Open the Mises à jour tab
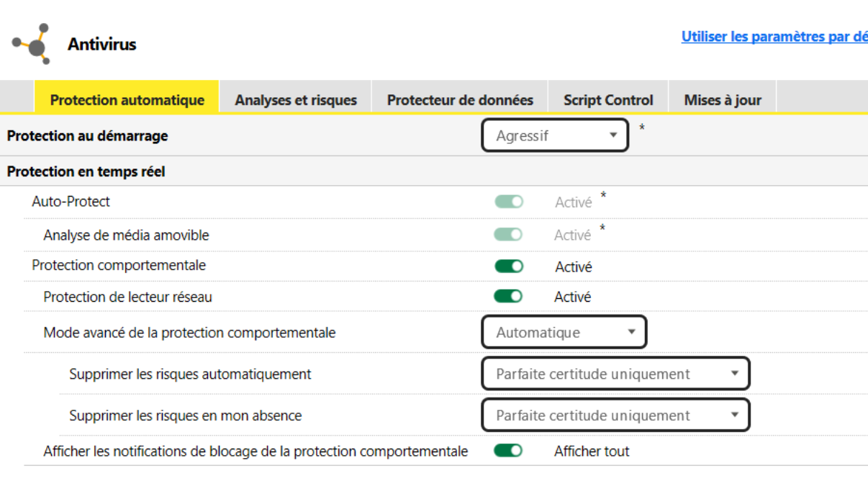This screenshot has width=868, height=489. click(722, 100)
